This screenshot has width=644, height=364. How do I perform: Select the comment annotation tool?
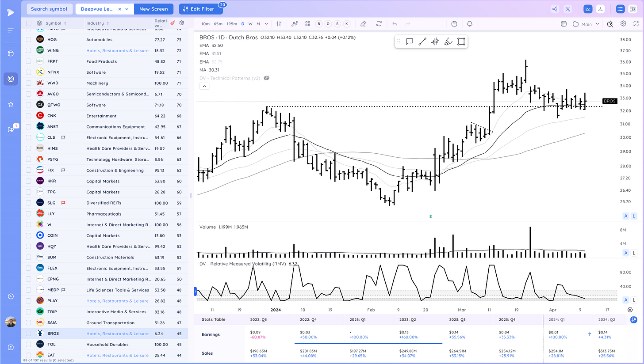pos(410,42)
